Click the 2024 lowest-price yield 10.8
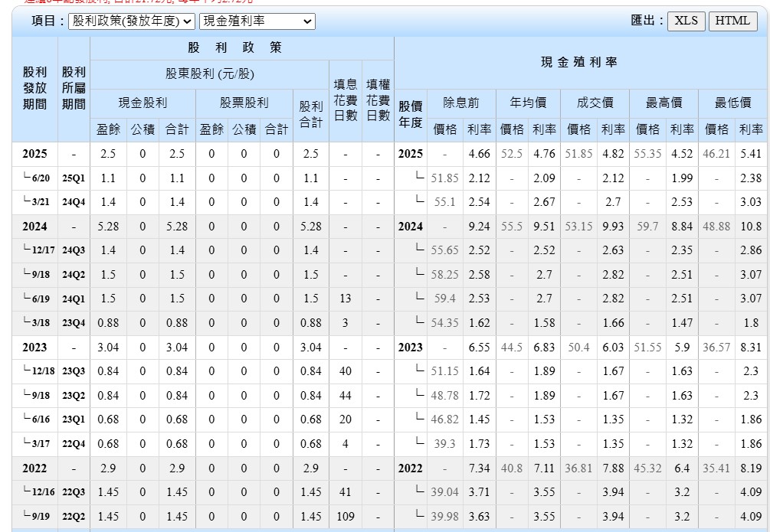The image size is (770, 532). [751, 227]
